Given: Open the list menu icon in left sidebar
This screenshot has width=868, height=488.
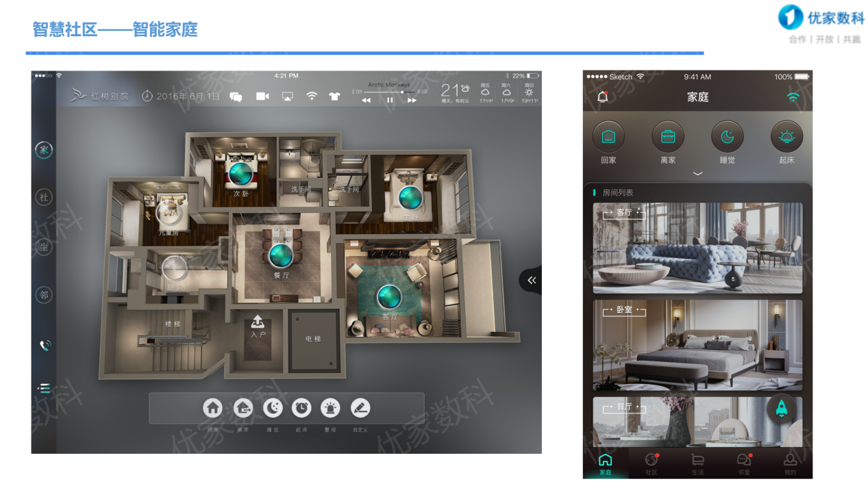Looking at the screenshot, I should (x=45, y=388).
